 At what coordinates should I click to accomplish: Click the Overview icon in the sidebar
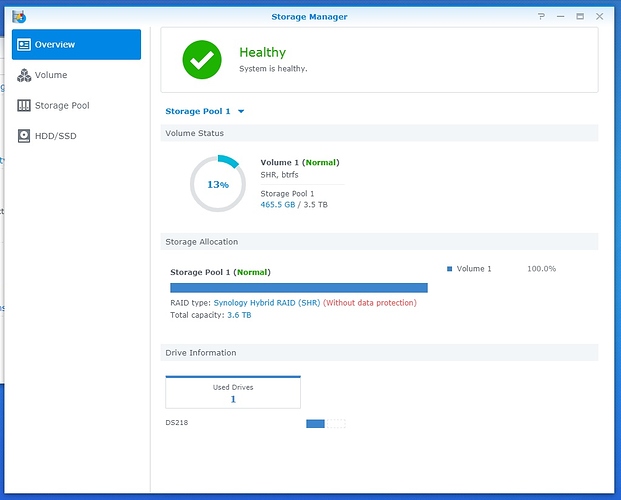point(24,45)
